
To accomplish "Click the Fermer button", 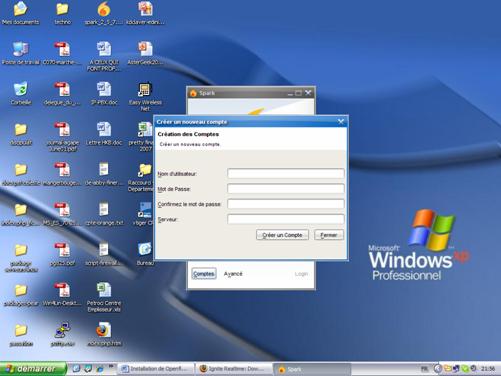I will 329,235.
